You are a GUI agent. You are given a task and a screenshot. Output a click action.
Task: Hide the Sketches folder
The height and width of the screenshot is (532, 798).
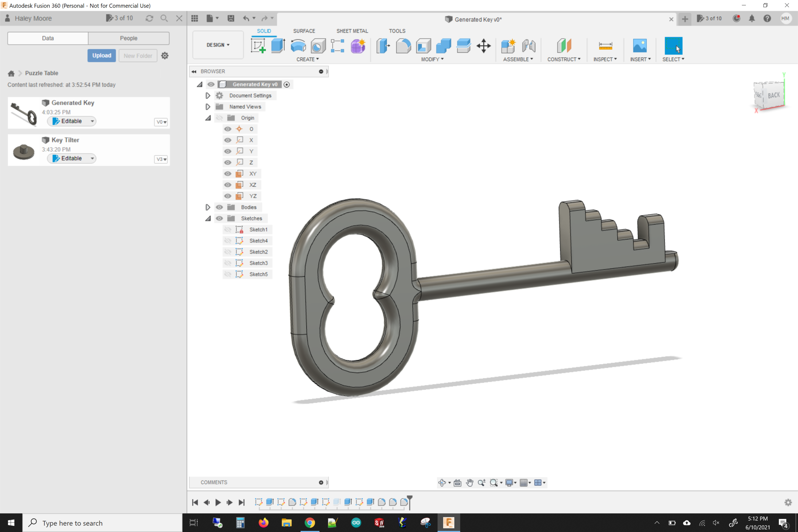point(220,219)
